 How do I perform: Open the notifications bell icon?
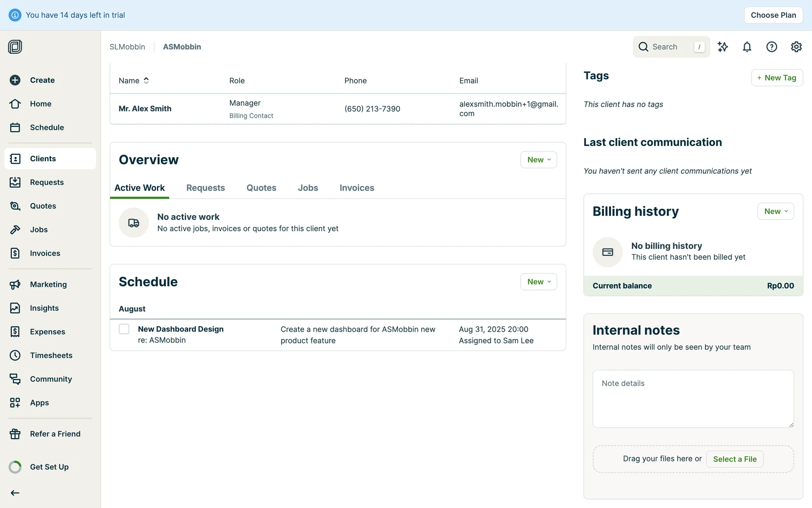[747, 47]
